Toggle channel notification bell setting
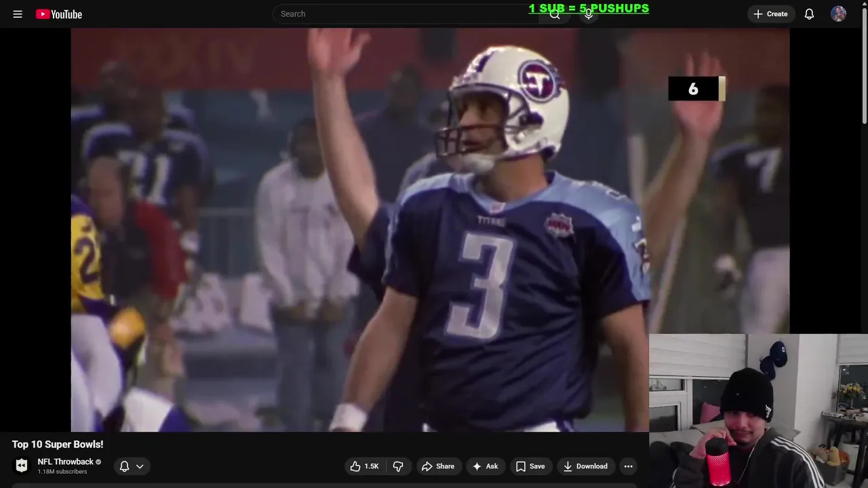The image size is (868, 488). (x=124, y=466)
